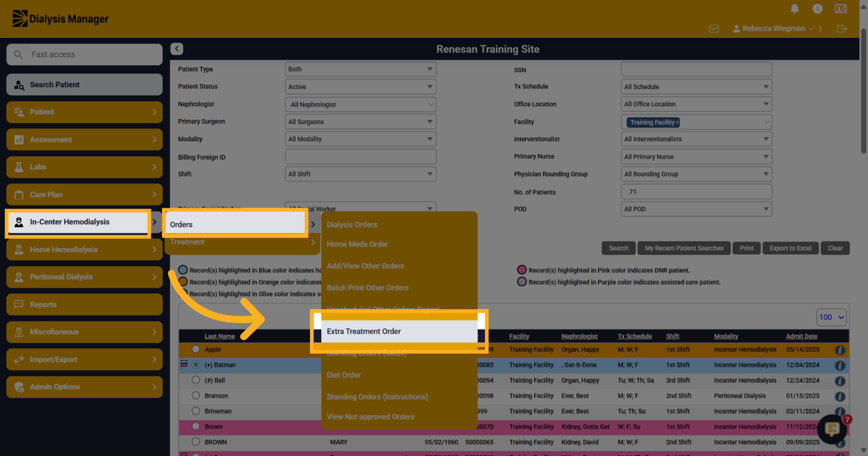Click the clock icon in header
This screenshot has width=868, height=456.
[817, 9]
